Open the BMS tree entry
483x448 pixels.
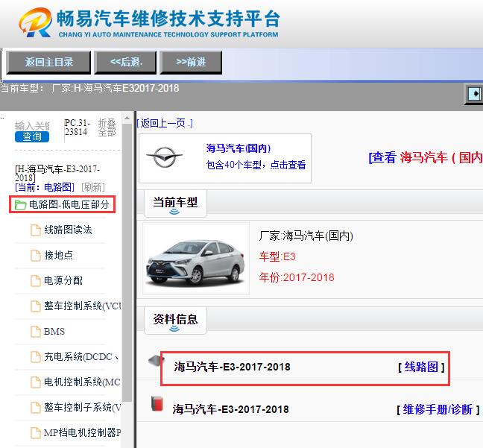pos(54,332)
